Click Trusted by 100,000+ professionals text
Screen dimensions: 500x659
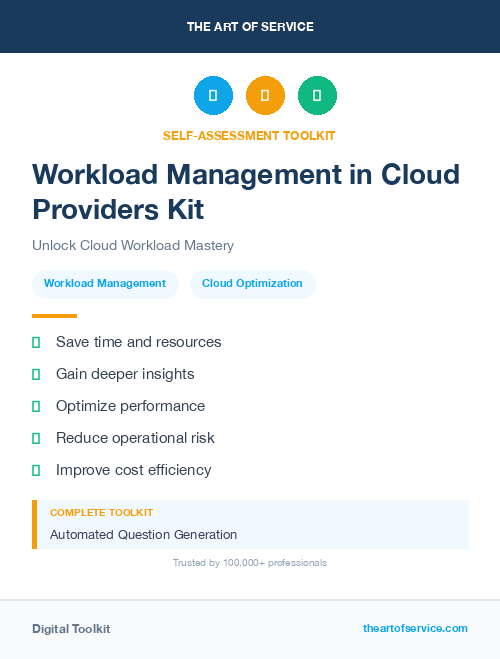click(250, 563)
